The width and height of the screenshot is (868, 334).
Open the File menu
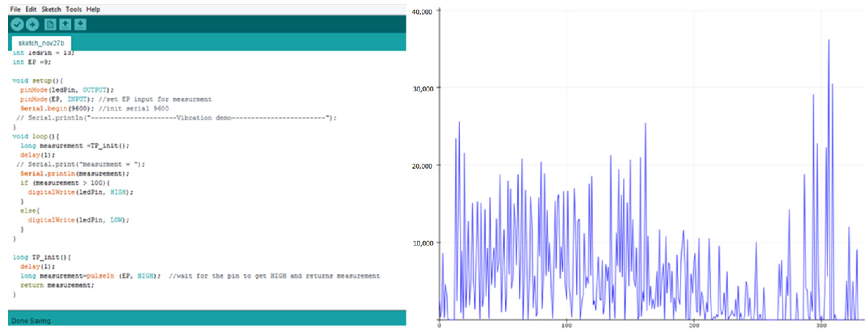coord(15,9)
